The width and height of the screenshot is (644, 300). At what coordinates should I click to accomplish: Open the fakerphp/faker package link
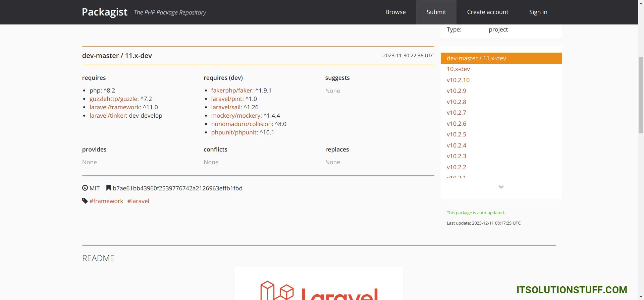coord(232,91)
